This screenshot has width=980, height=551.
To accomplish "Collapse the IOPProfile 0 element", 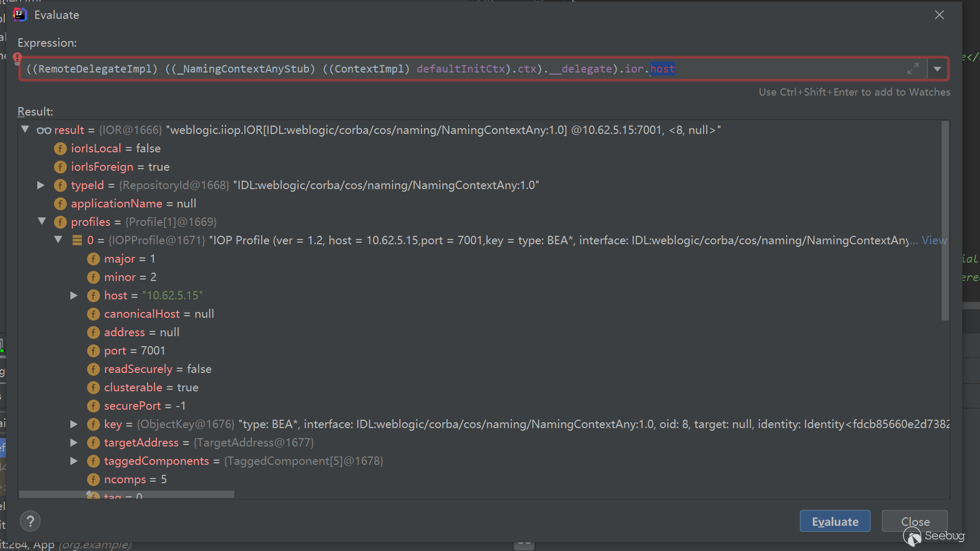I will point(58,240).
